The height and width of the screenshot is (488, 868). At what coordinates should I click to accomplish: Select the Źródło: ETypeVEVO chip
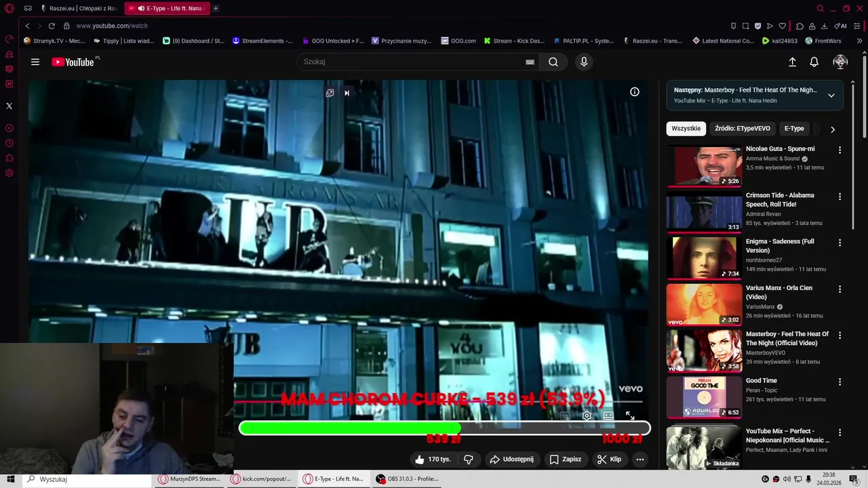point(742,129)
